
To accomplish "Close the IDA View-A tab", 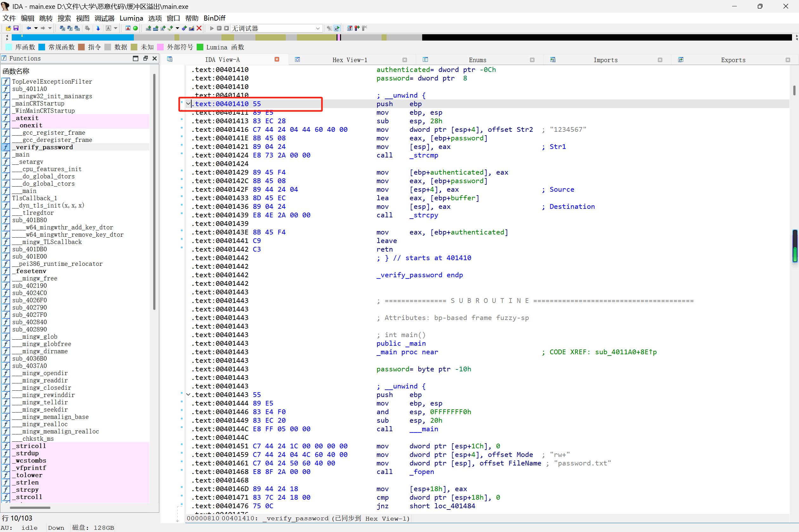I will tap(277, 59).
